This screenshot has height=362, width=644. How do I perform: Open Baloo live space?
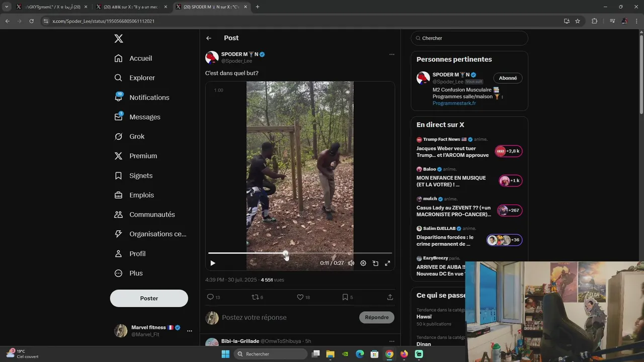pyautogui.click(x=469, y=178)
